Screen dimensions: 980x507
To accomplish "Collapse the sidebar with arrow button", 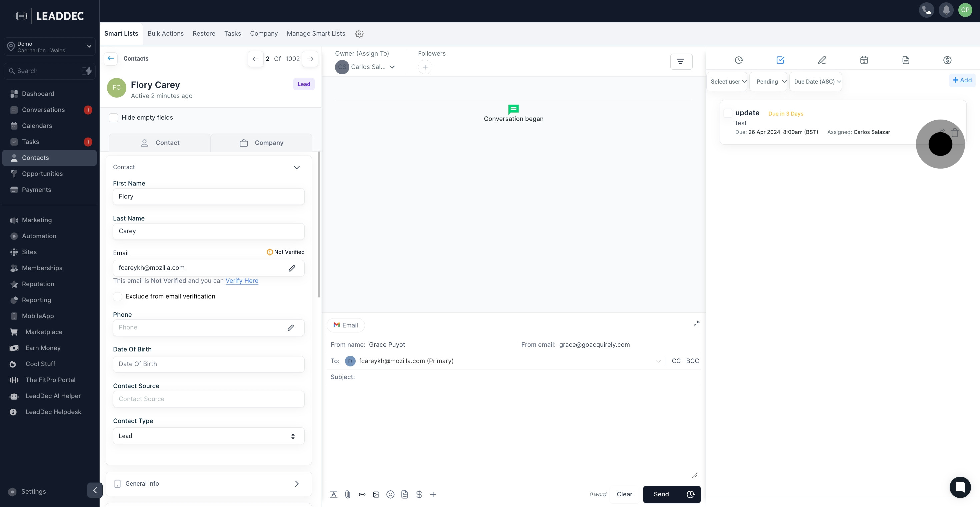I will [95, 490].
